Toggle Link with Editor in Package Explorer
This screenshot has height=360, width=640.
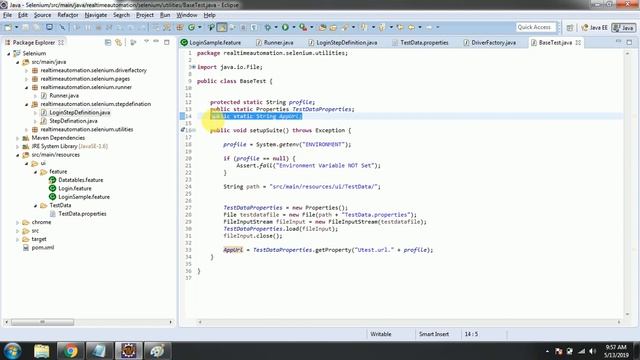click(118, 42)
